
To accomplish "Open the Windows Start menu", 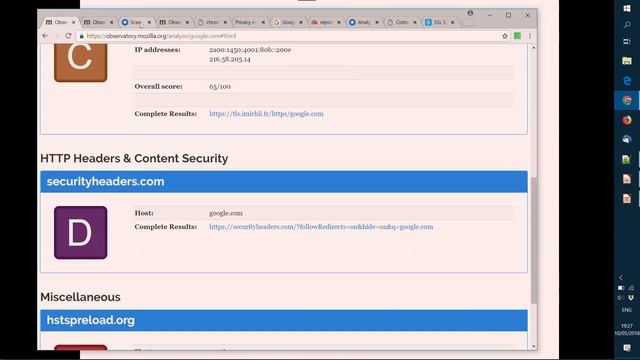I will coord(627,8).
